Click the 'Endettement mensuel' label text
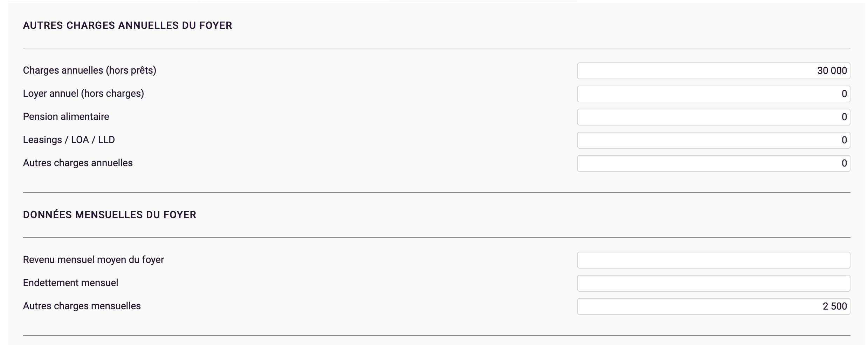868x345 pixels. click(70, 283)
